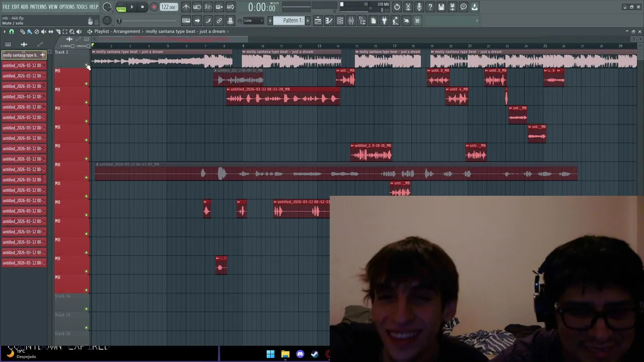Adjust the master pitch knob

coord(107,21)
